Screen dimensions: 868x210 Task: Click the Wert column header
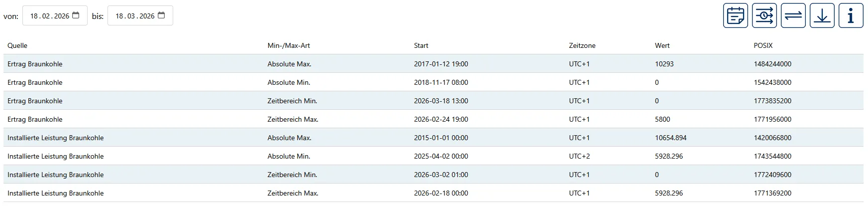pyautogui.click(x=662, y=45)
